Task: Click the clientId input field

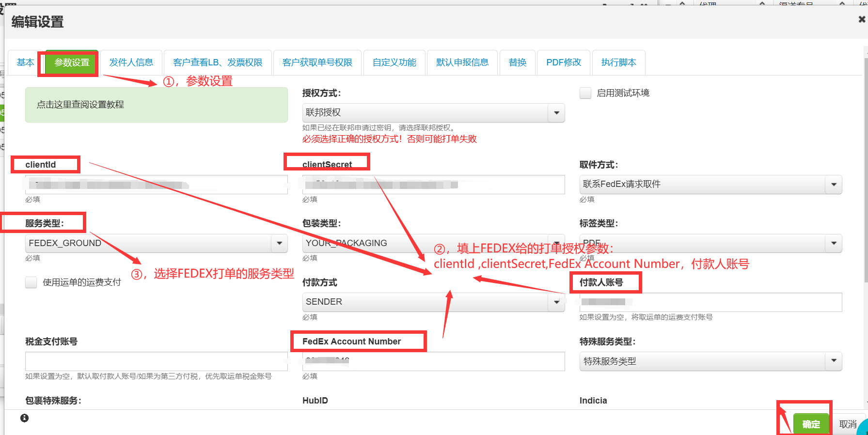Action: [x=157, y=185]
